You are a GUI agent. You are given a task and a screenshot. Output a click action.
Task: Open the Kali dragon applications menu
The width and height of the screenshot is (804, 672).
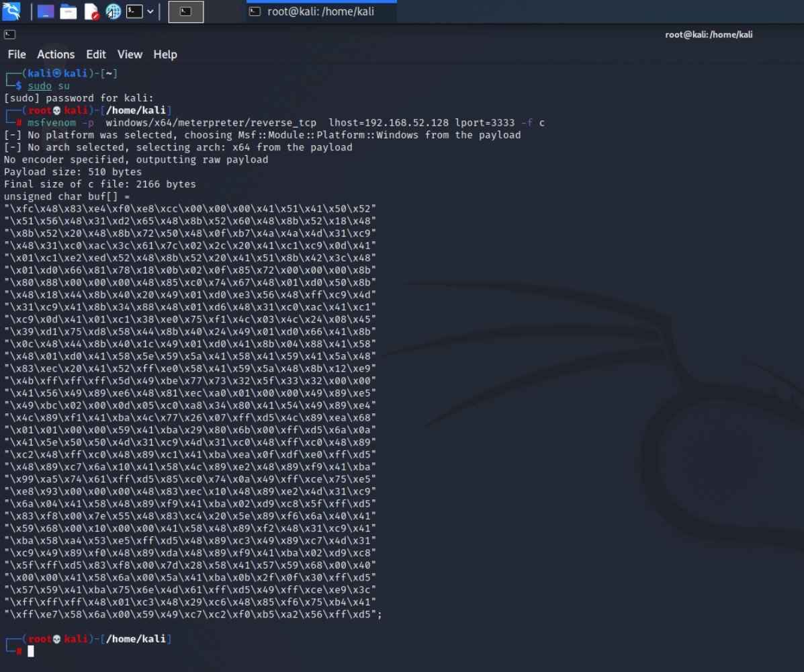[x=11, y=11]
